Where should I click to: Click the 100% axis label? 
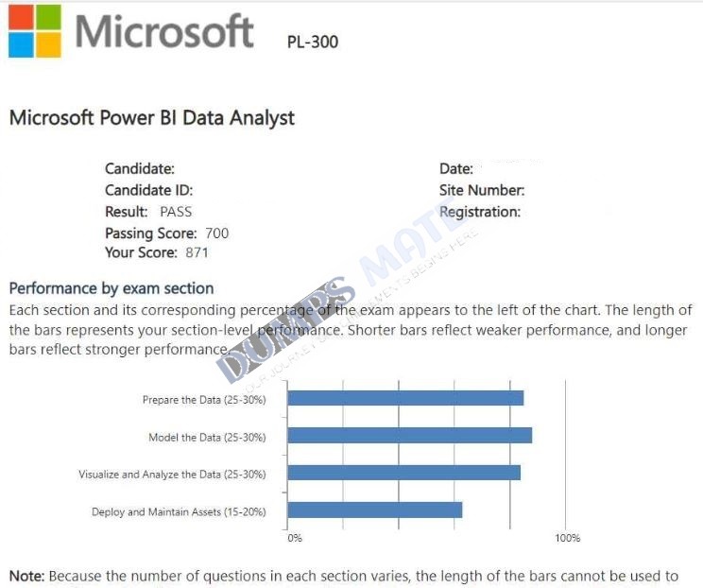[568, 538]
